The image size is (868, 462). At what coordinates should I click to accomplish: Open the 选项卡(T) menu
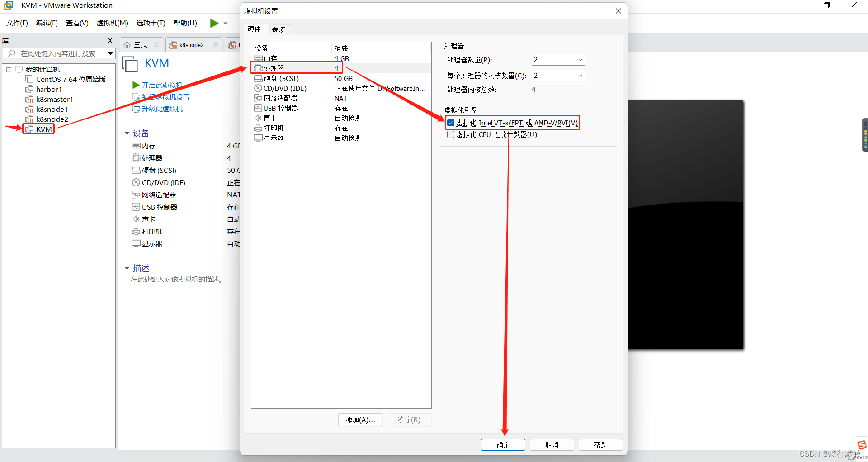[x=151, y=23]
